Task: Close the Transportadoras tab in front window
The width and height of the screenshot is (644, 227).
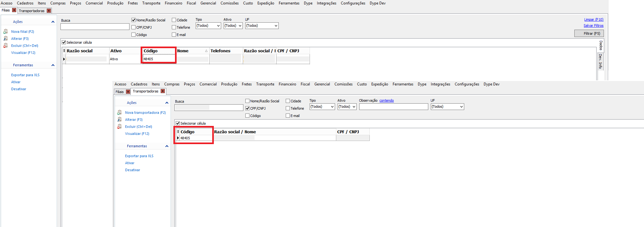Action: [x=163, y=91]
